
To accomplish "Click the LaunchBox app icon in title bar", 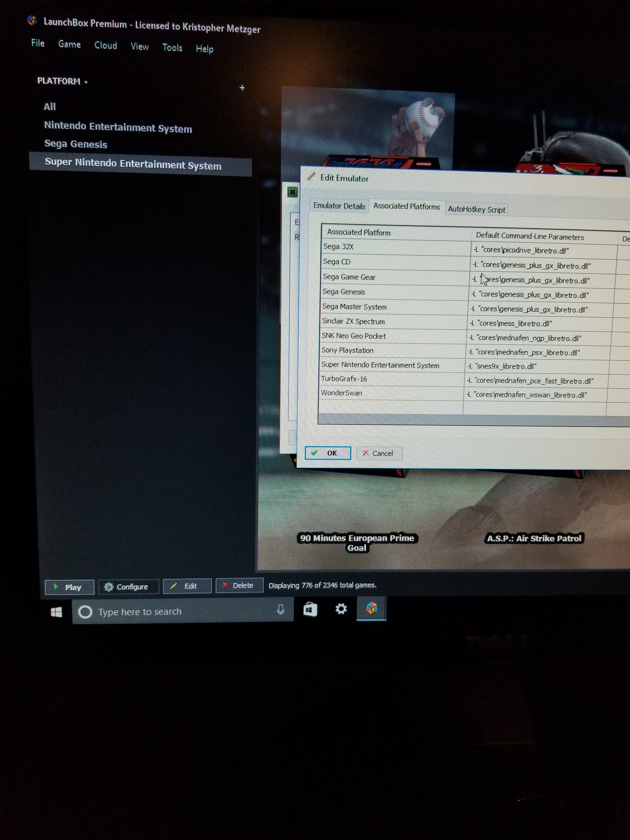I will pyautogui.click(x=32, y=20).
